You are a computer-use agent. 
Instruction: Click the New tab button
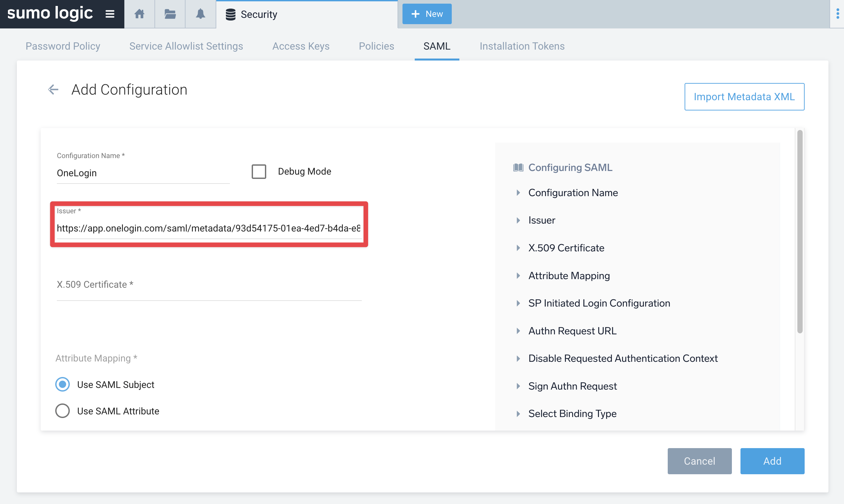point(427,14)
